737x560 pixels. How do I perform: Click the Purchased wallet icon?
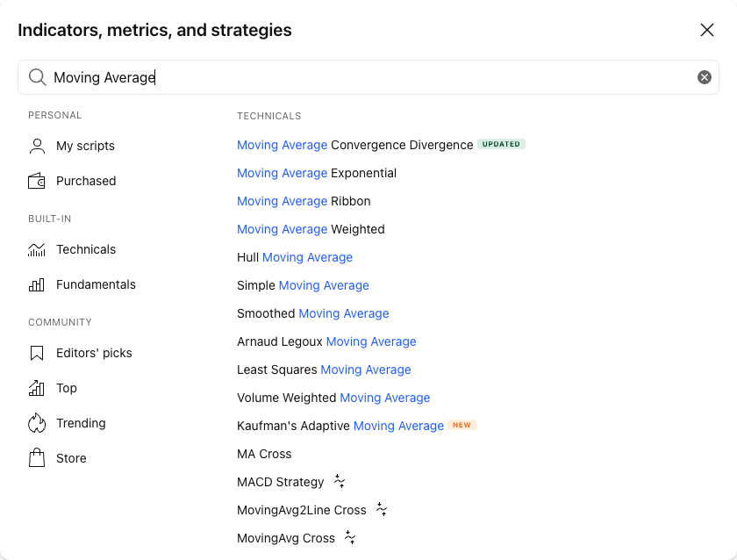[x=37, y=181]
